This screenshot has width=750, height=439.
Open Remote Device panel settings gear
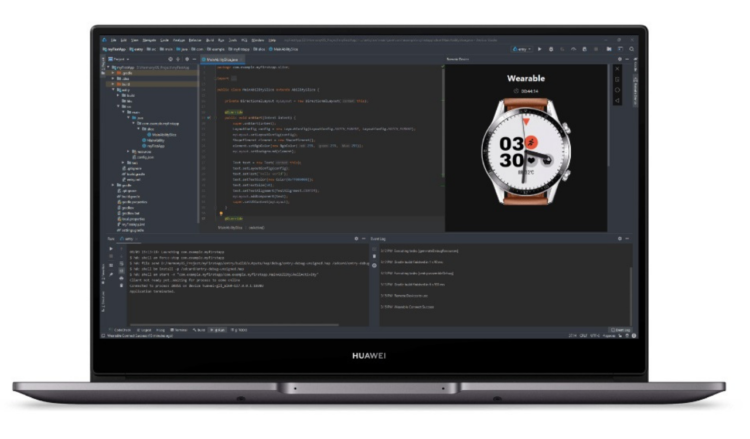point(620,59)
